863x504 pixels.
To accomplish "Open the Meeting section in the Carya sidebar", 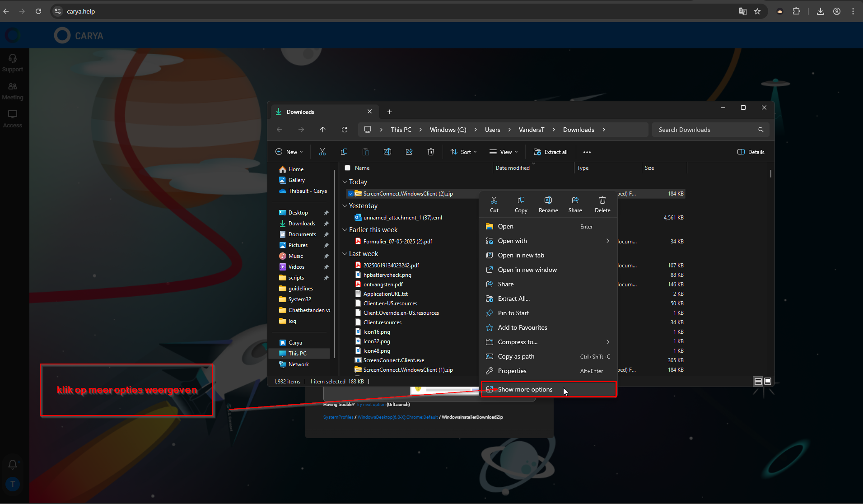I will (x=13, y=91).
